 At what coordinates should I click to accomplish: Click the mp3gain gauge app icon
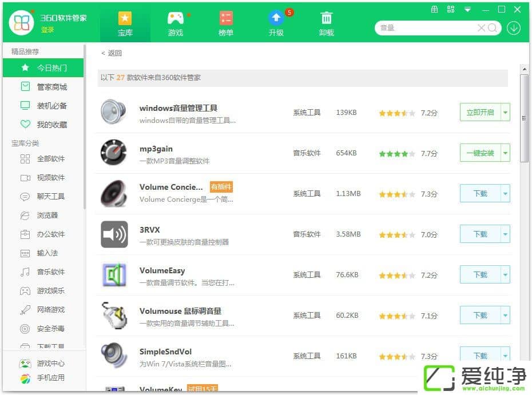click(x=114, y=153)
